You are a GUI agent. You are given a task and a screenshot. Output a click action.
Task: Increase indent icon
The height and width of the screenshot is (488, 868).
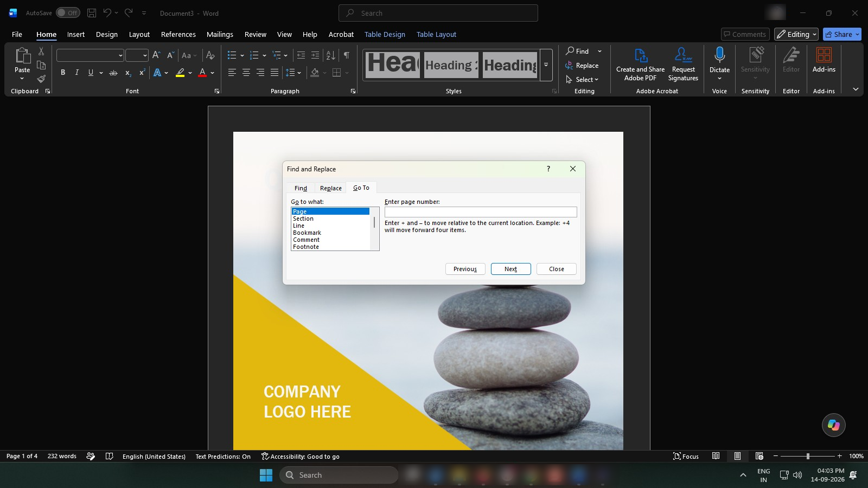click(x=315, y=55)
